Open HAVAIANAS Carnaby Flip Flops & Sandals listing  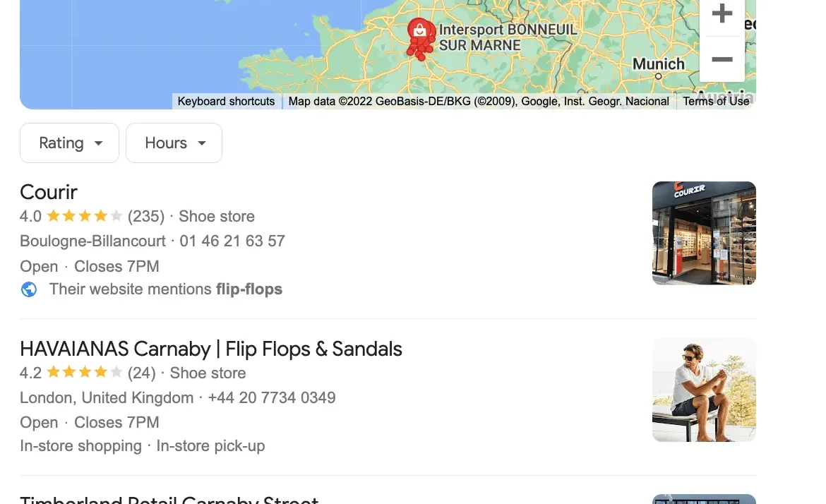210,349
